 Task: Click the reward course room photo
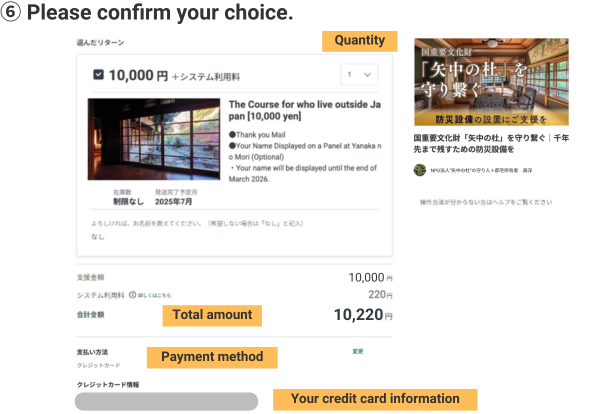(x=153, y=138)
